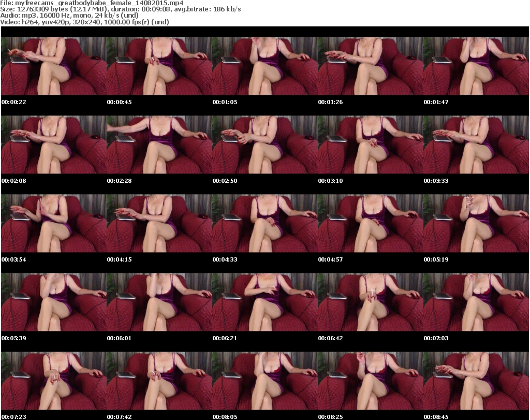Pick the frame above the 00:02:50 timestamp

(x=265, y=144)
